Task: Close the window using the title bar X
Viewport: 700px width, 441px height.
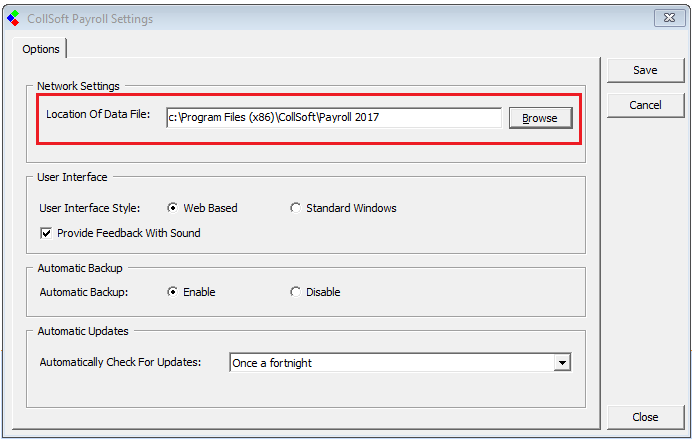Action: [x=669, y=18]
